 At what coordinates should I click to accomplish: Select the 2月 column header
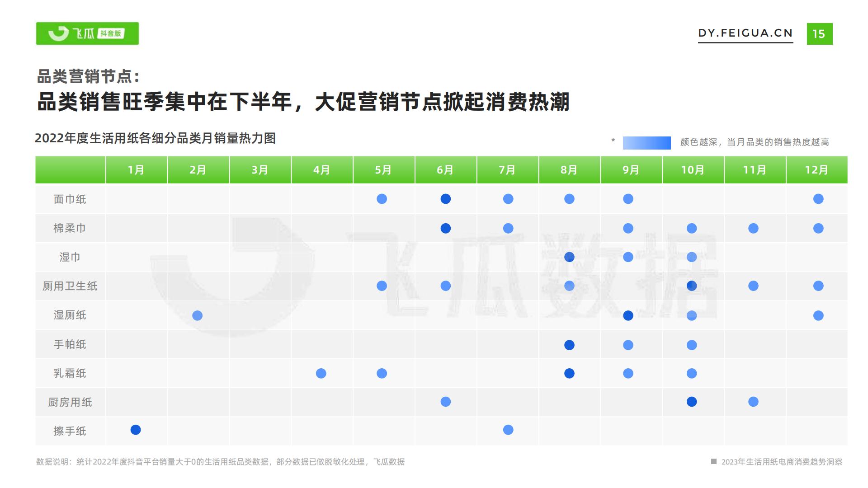198,170
